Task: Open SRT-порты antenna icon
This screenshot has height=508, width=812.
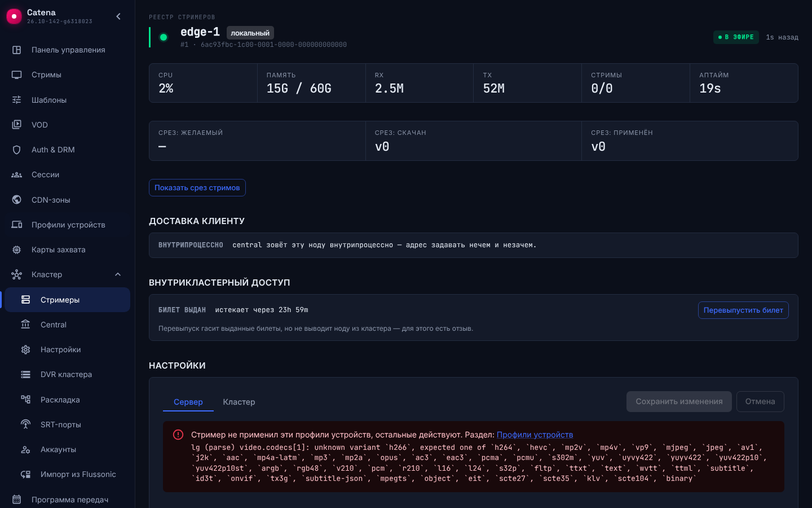Action: pos(26,424)
